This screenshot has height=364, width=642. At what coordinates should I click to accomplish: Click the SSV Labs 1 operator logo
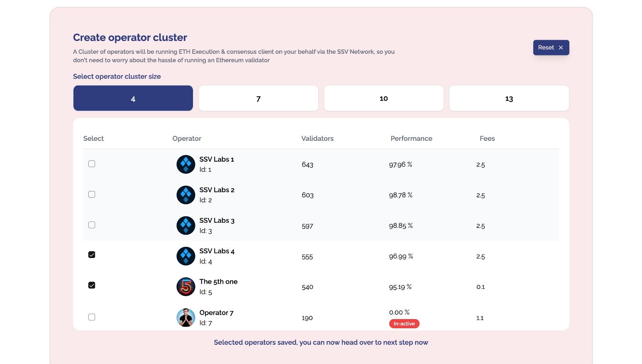(x=186, y=164)
